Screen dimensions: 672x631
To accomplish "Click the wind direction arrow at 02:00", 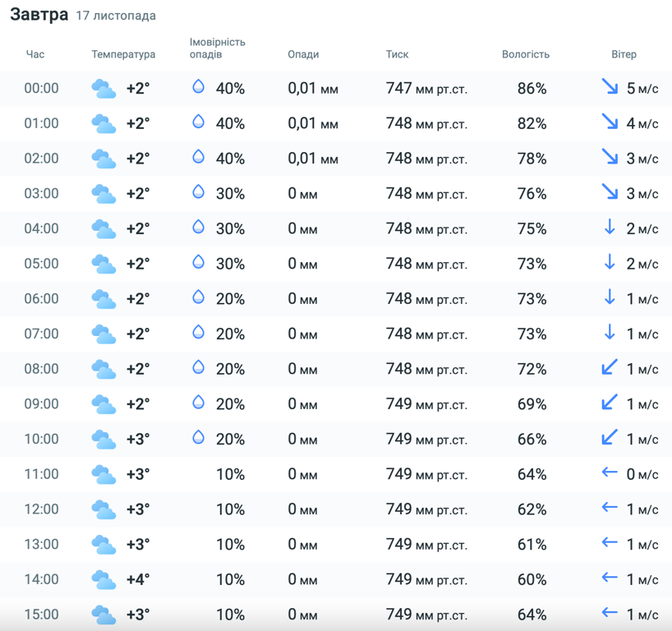I will click(x=610, y=157).
